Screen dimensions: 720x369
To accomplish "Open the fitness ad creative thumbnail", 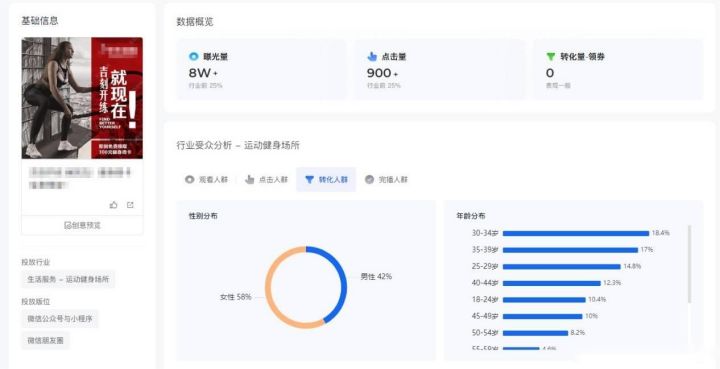I will click(x=82, y=98).
